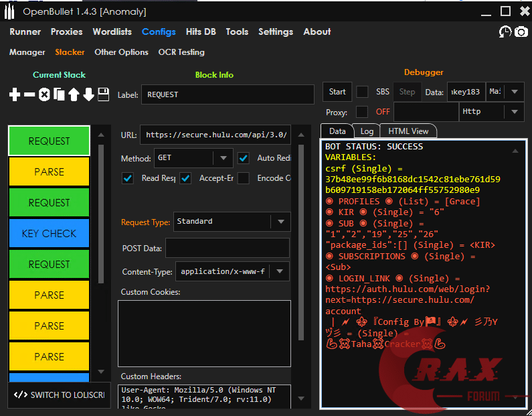Move the selected block up with the arrow
The image size is (532, 416).
tap(74, 95)
